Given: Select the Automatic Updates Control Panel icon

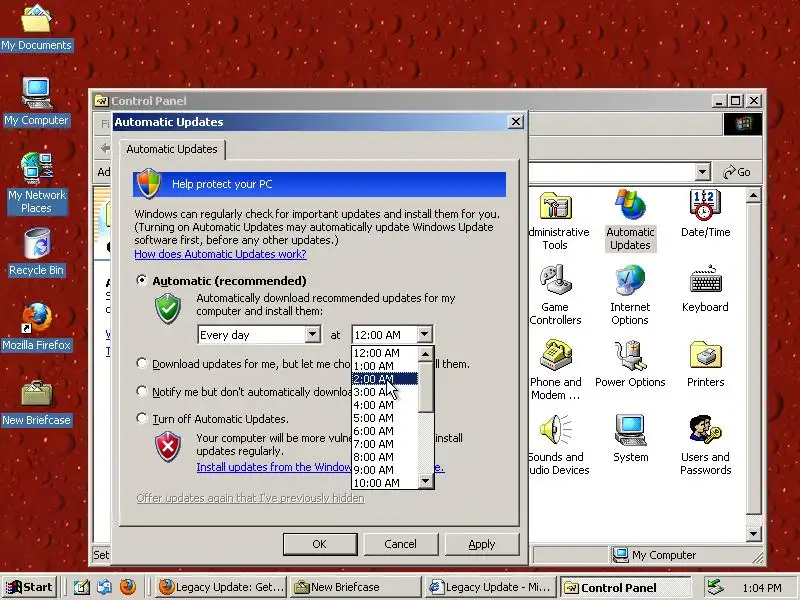Looking at the screenshot, I should click(630, 220).
